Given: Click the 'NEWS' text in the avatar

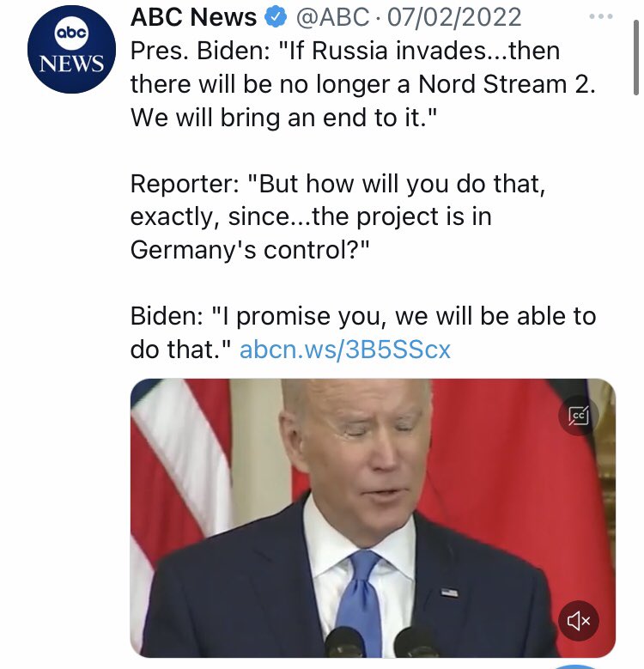Looking at the screenshot, I should 71,64.
